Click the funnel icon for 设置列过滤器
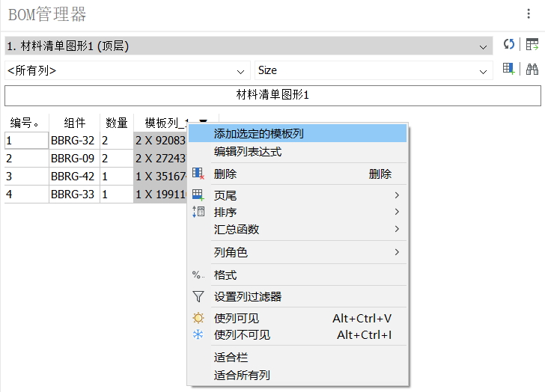Screen dimensions: 545x392 point(198,297)
